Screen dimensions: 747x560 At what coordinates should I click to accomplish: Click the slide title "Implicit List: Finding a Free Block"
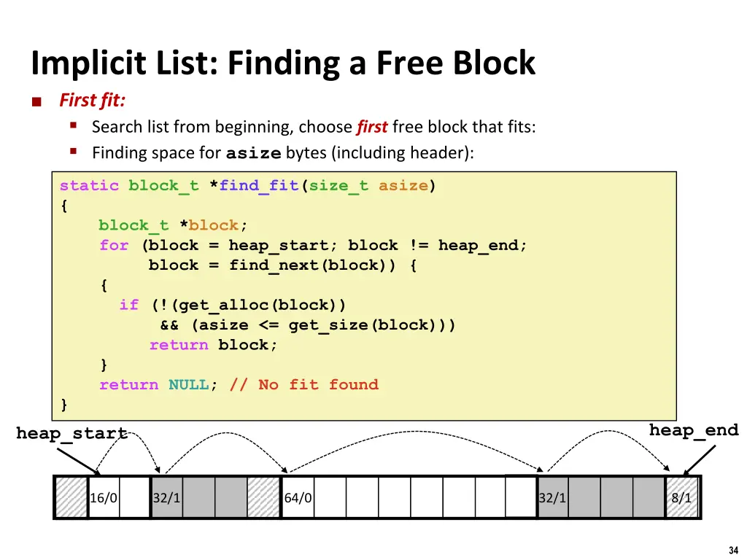pos(283,63)
